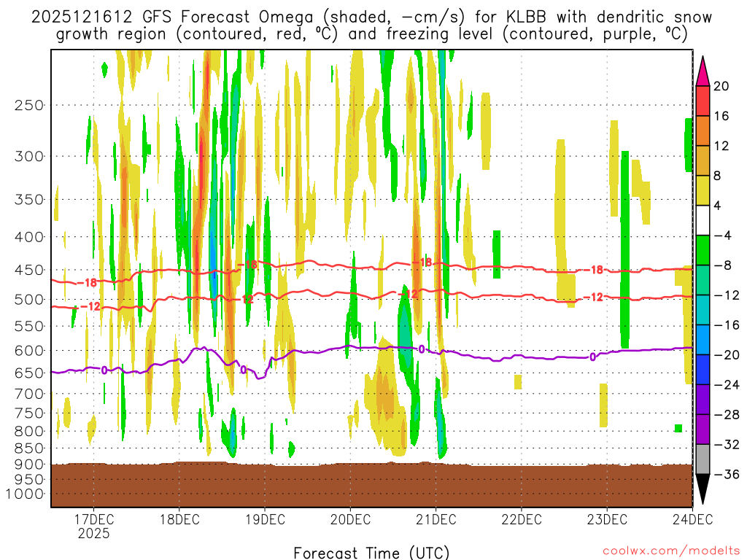The width and height of the screenshot is (747, 560).
Task: Click the 950 pressure level label
Action: pyautogui.click(x=29, y=480)
